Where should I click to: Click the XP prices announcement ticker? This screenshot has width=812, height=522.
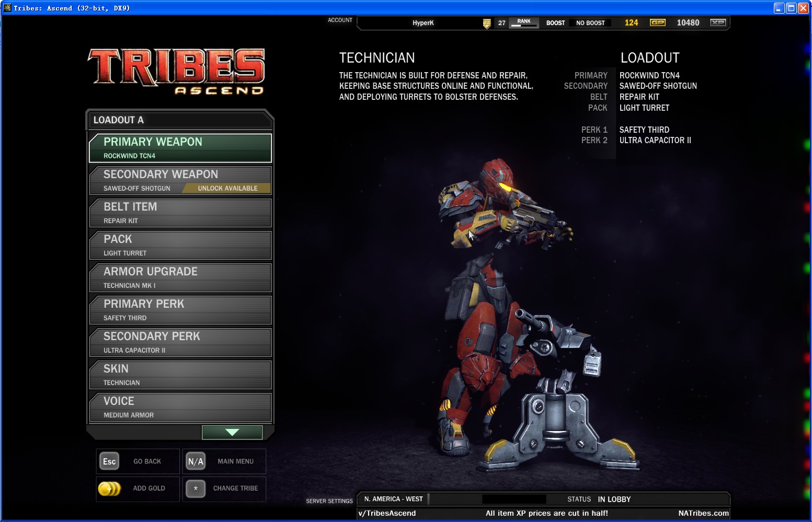click(x=547, y=513)
